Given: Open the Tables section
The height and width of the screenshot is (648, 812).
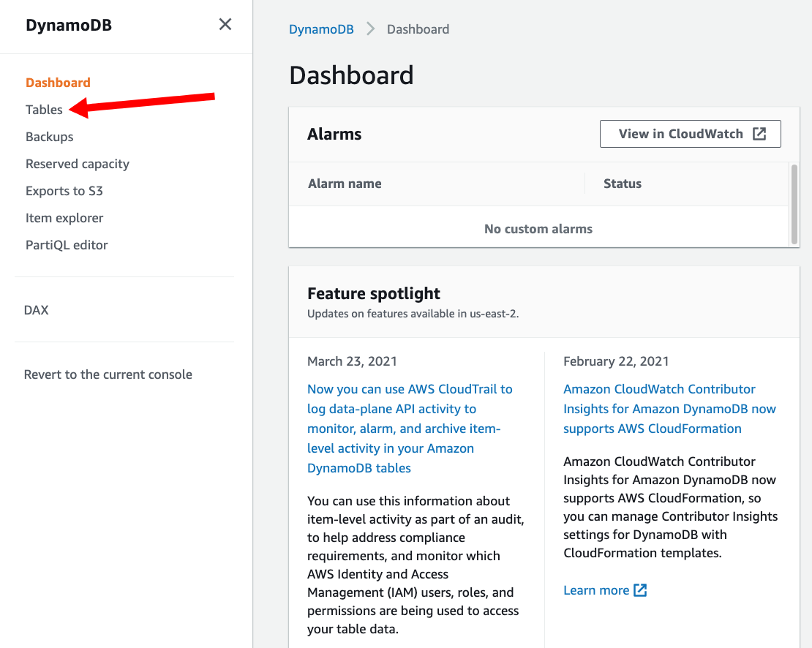Looking at the screenshot, I should tap(44, 110).
